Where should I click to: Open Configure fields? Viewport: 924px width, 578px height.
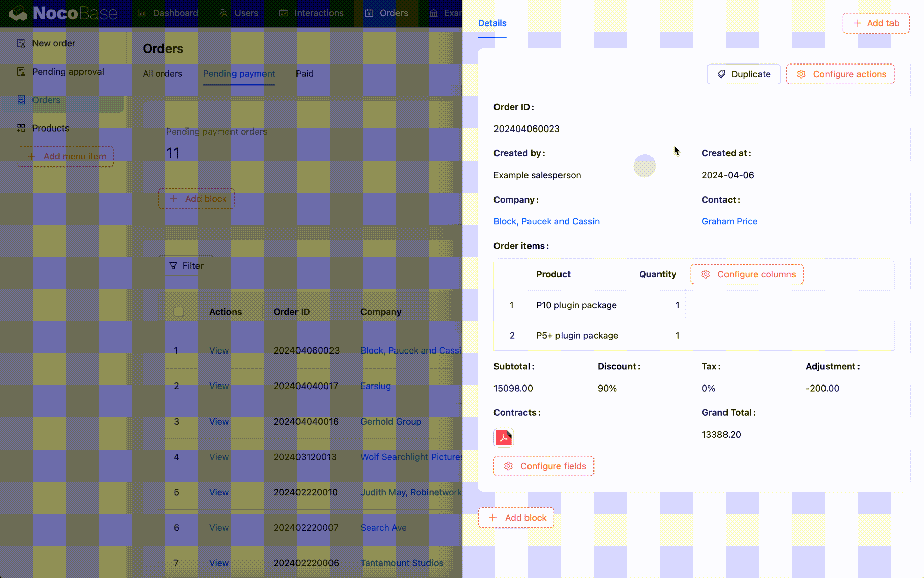(x=544, y=466)
